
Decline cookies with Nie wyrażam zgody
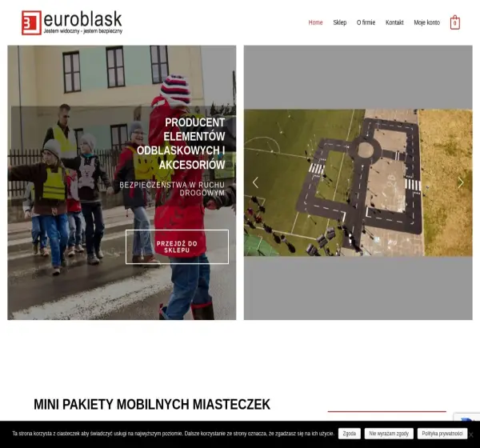pyautogui.click(x=389, y=434)
